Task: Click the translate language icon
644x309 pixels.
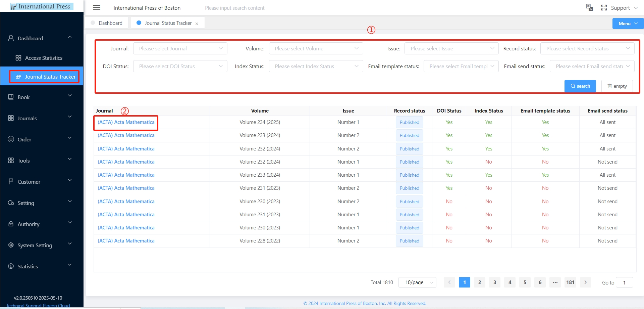Action: (589, 8)
